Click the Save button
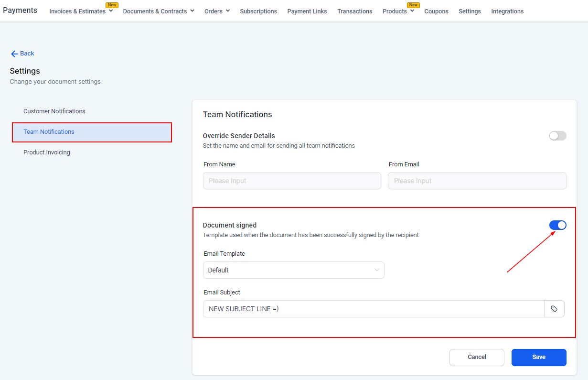This screenshot has width=588, height=380. pyautogui.click(x=539, y=357)
